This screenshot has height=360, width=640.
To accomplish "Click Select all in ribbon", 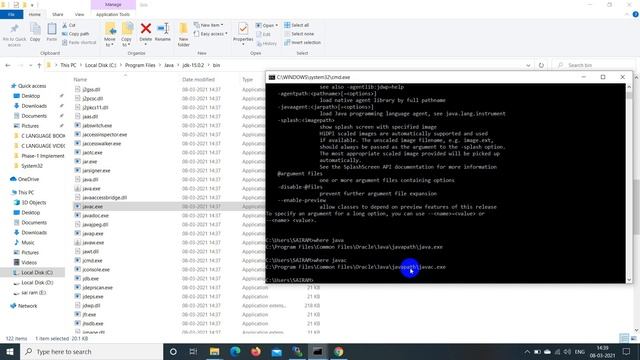I will click(x=297, y=25).
